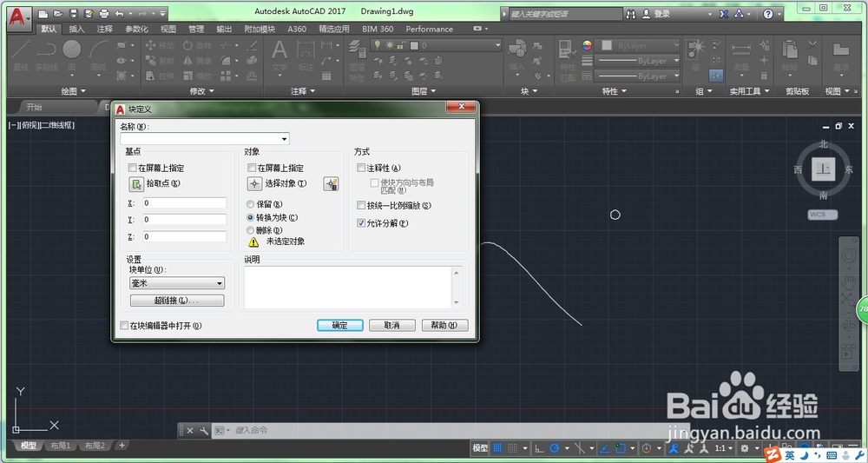
Task: Check 在屏幕上指定 under 基点
Action: [132, 168]
